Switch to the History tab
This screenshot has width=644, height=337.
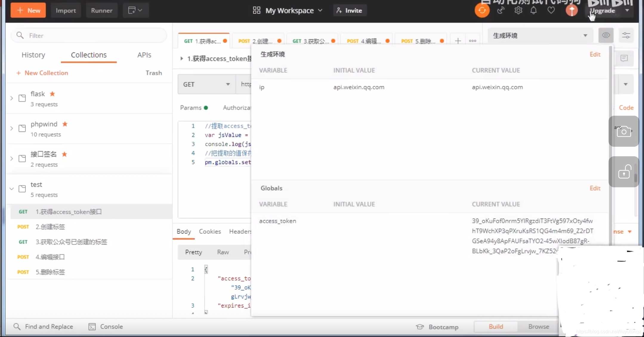(33, 55)
